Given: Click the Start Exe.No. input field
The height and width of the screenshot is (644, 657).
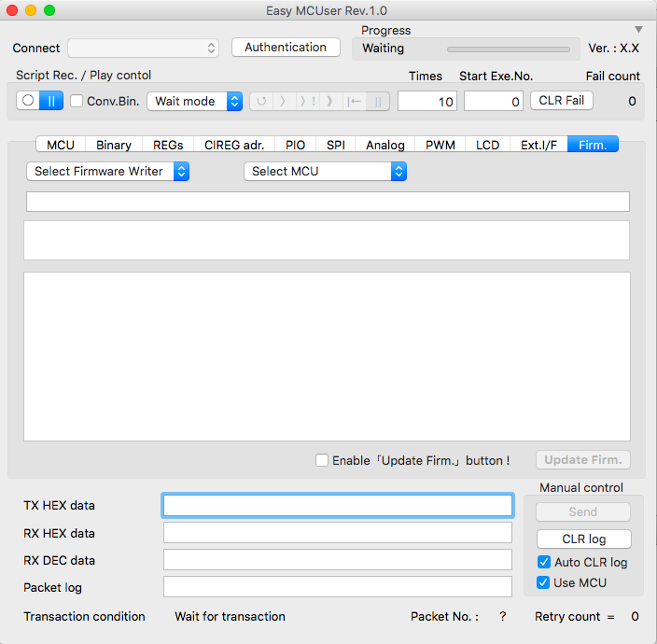Looking at the screenshot, I should click(x=493, y=102).
